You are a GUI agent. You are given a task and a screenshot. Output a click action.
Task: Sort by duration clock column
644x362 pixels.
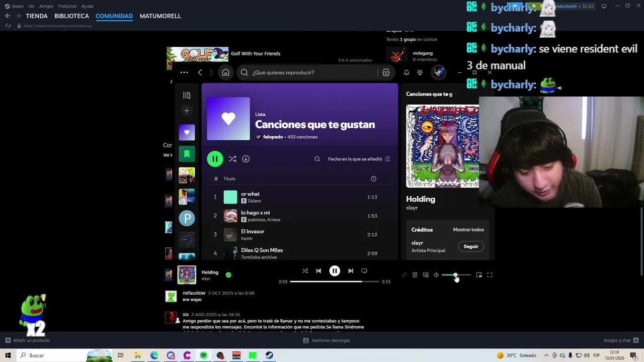(373, 178)
